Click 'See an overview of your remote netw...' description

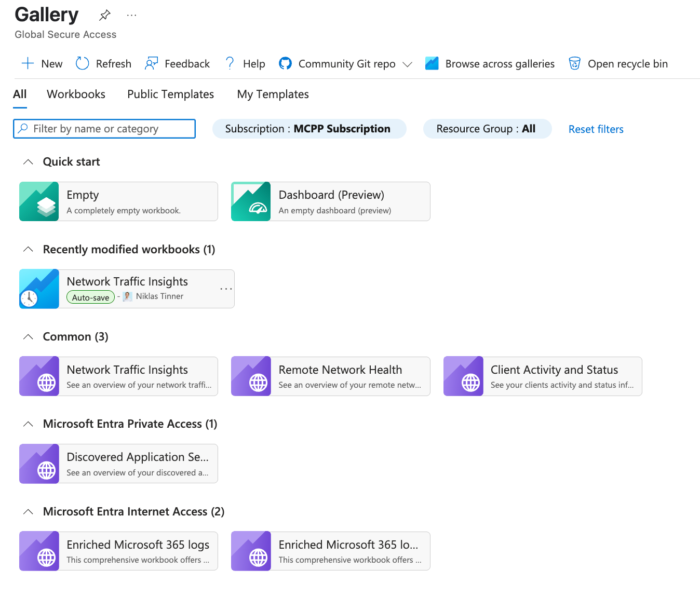pyautogui.click(x=350, y=385)
